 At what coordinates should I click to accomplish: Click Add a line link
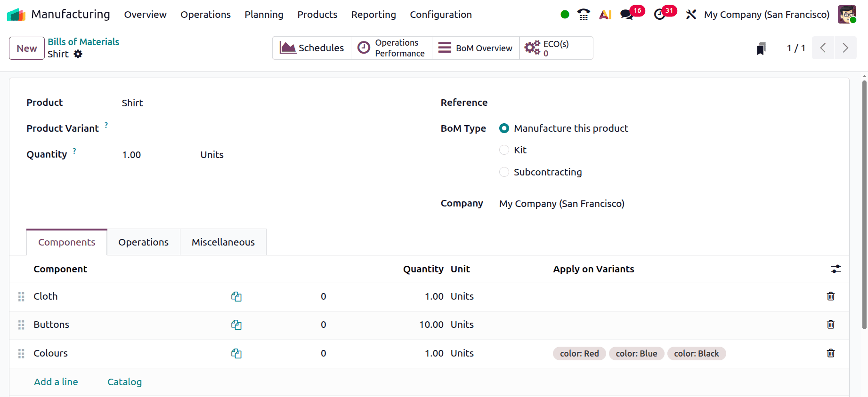point(56,382)
